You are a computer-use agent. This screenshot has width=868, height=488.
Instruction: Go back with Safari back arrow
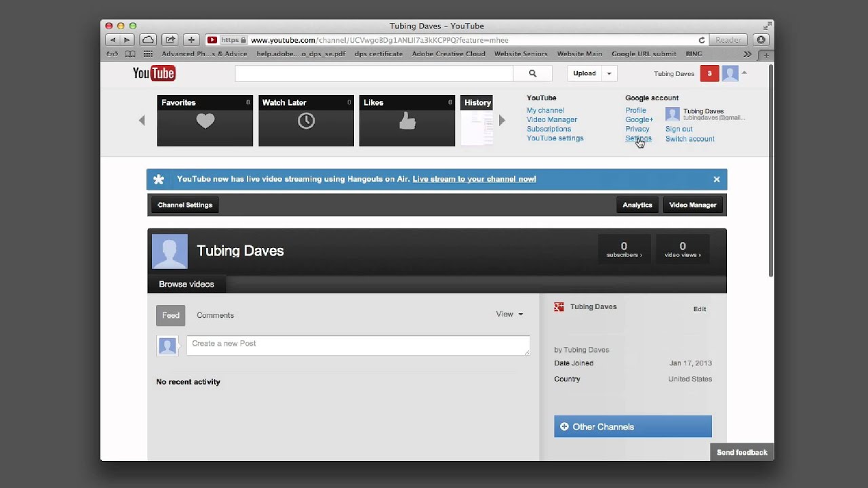coord(113,40)
